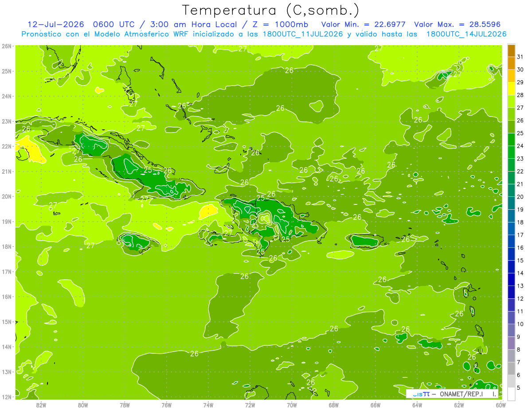This screenshot has height=411, width=532.
Task: Click the 26N latitude label
Action: 6,46
